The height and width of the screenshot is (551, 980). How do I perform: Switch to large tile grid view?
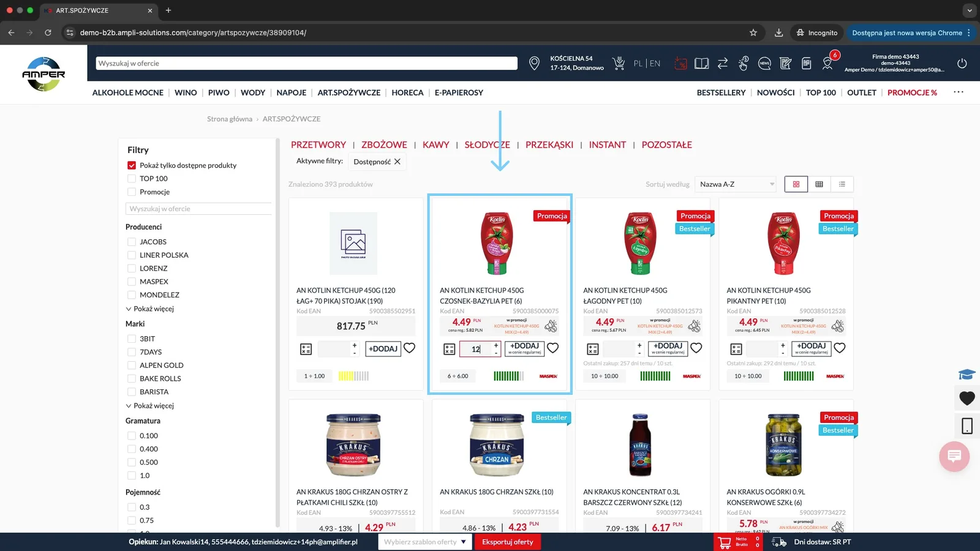tap(796, 184)
